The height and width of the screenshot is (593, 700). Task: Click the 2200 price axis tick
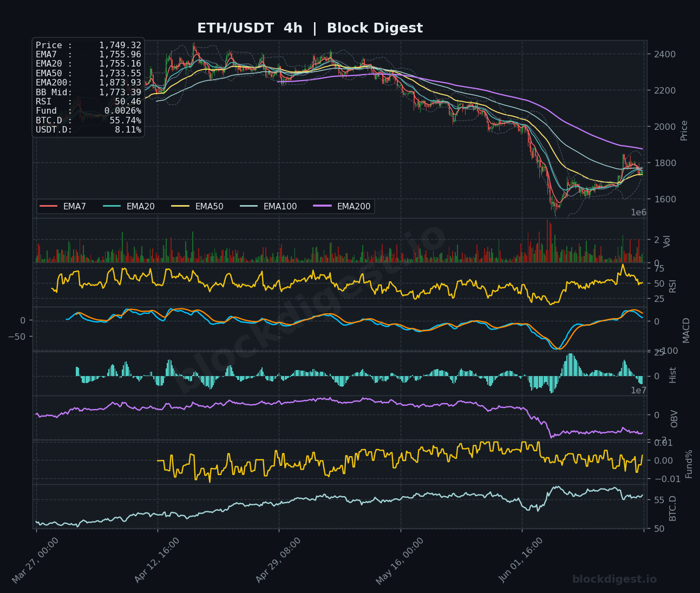point(664,90)
